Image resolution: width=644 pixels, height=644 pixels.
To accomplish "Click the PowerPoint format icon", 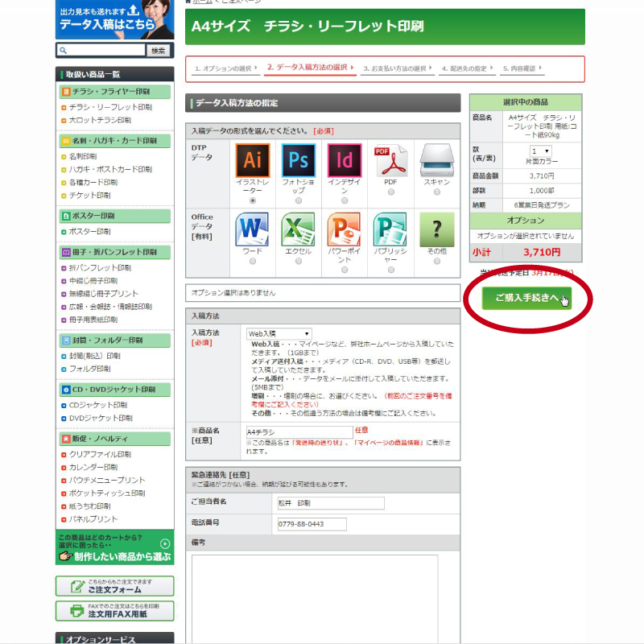I will 345,229.
